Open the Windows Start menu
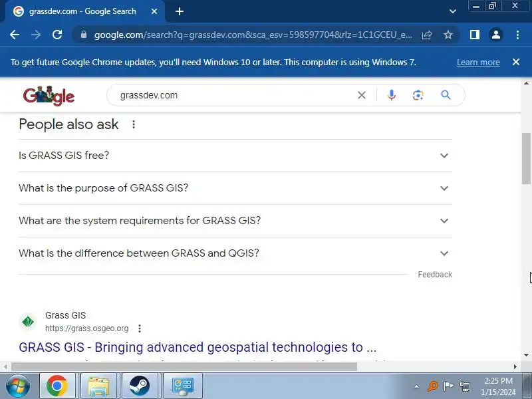Viewport: 532px width, 399px height. (18, 386)
